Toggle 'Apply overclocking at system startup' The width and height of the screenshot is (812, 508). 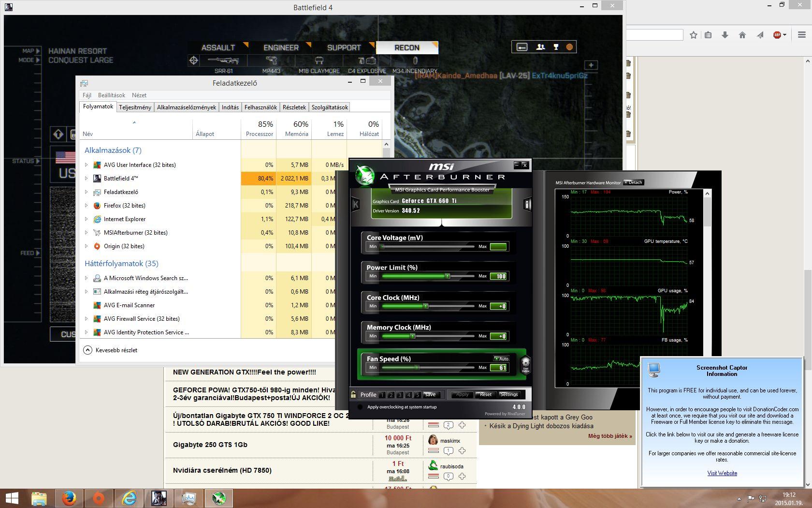(360, 407)
